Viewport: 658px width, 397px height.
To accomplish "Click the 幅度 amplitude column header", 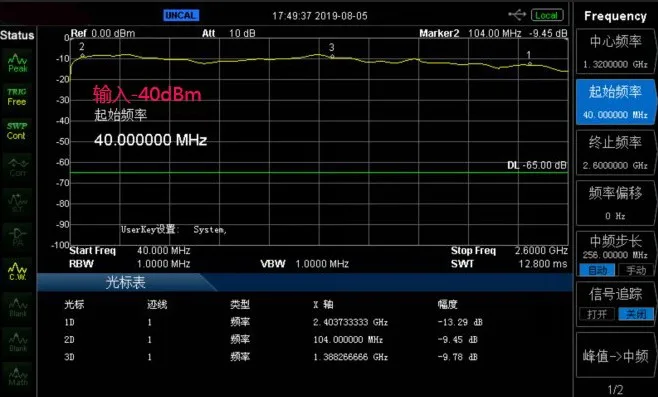I will click(447, 304).
